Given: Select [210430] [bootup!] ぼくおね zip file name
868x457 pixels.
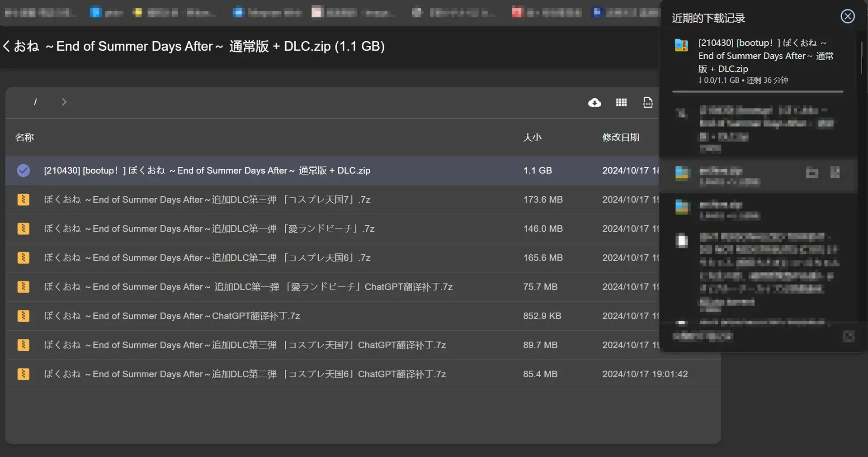Looking at the screenshot, I should pos(207,171).
